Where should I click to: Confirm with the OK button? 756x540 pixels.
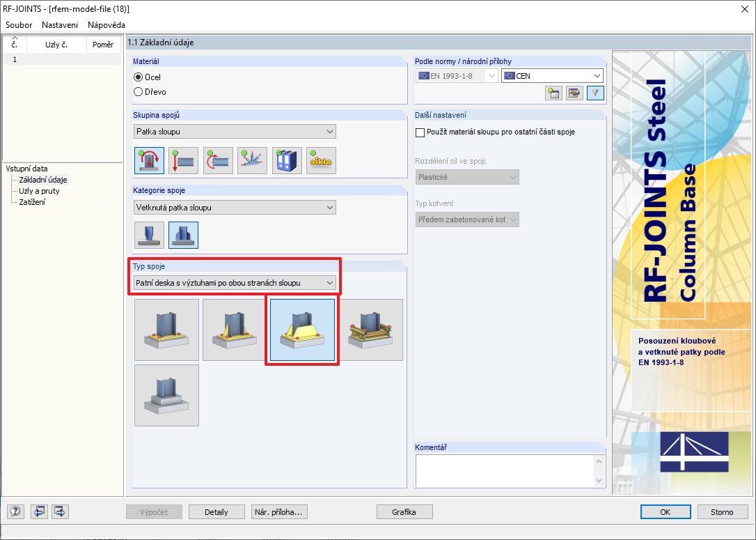tap(666, 512)
